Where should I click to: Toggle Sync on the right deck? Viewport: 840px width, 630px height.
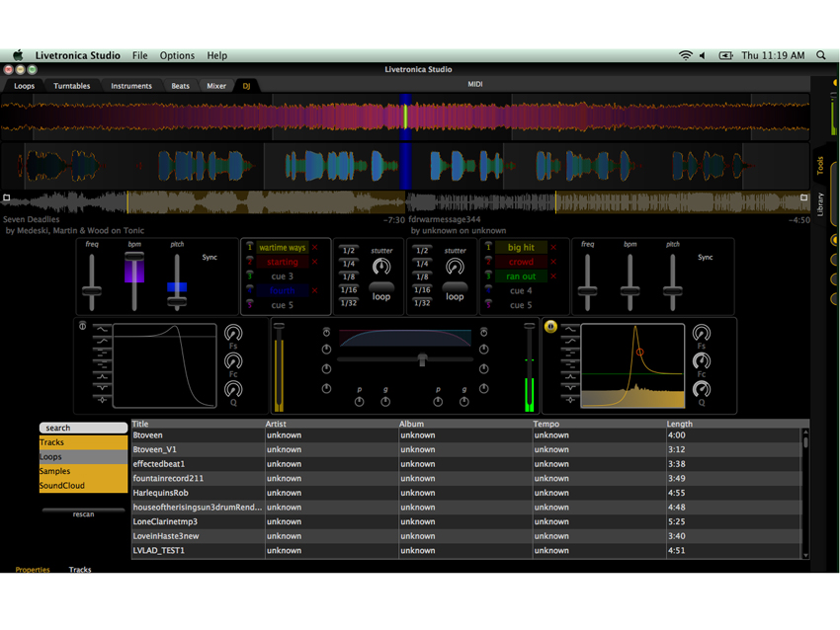click(705, 258)
